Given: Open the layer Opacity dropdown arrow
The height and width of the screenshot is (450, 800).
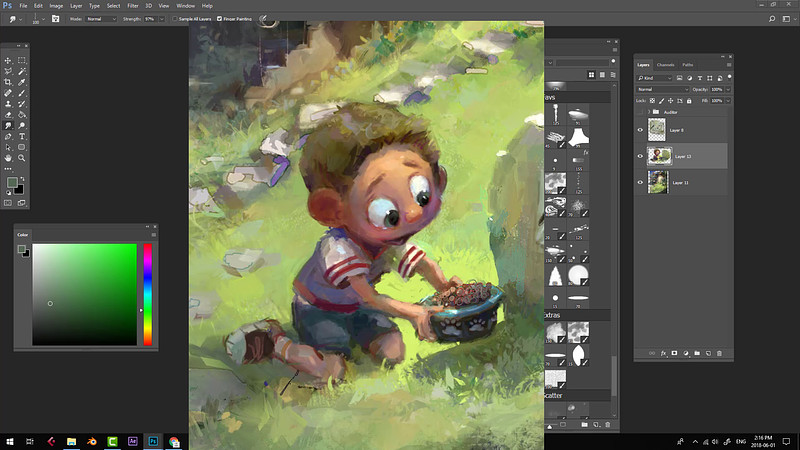Looking at the screenshot, I should click(x=728, y=89).
